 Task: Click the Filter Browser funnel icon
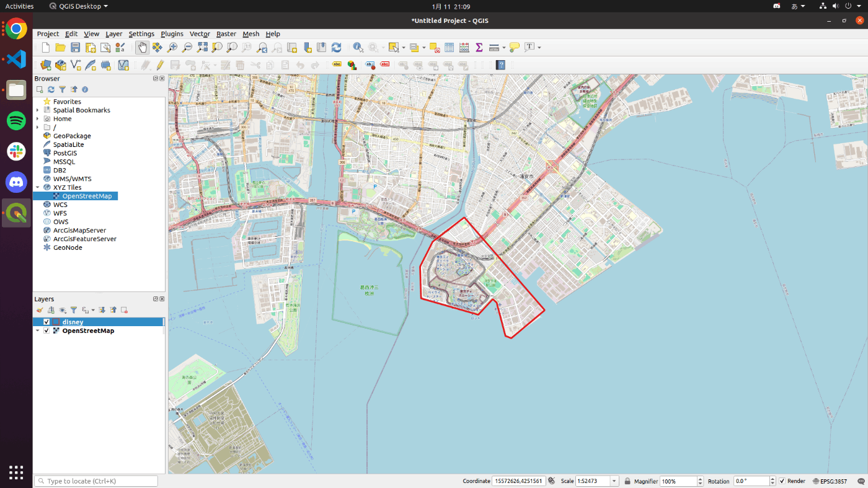[62, 90]
